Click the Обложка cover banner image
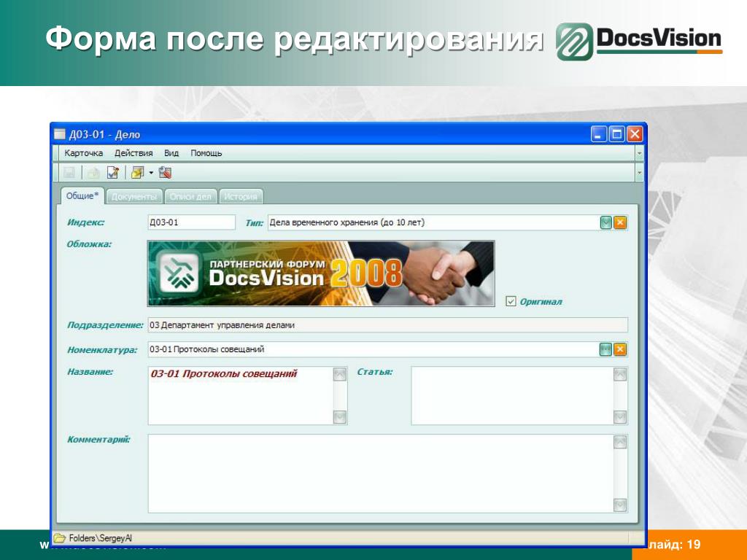747x560 pixels. point(321,273)
